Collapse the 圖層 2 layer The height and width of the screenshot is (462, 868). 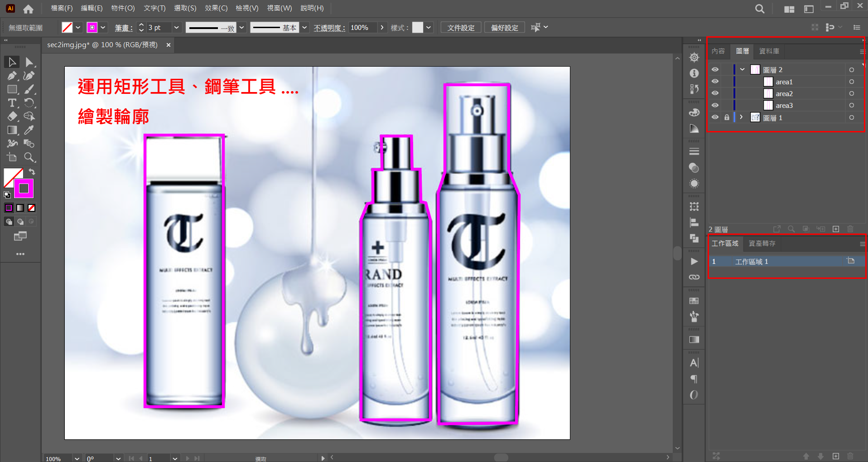pyautogui.click(x=742, y=69)
